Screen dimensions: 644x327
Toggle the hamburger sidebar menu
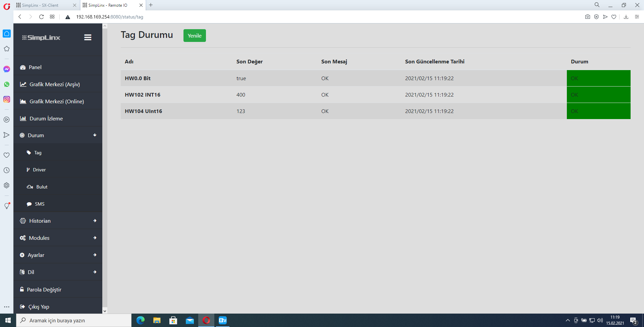88,38
